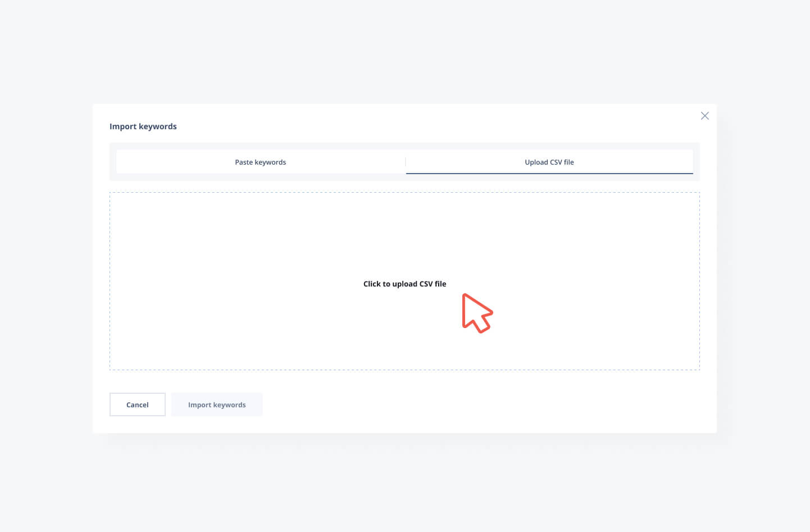810x532 pixels.
Task: Click the red pointer illustration in dropzone
Action: 476,313
